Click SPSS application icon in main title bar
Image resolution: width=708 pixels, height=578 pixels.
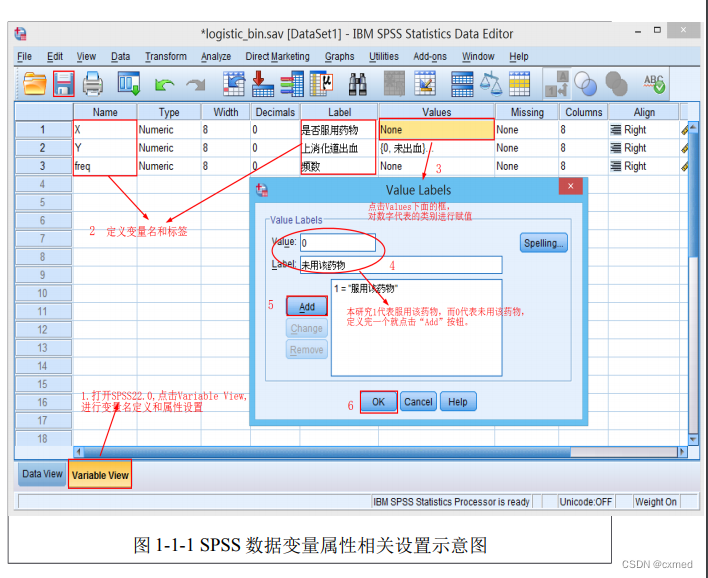coord(20,33)
